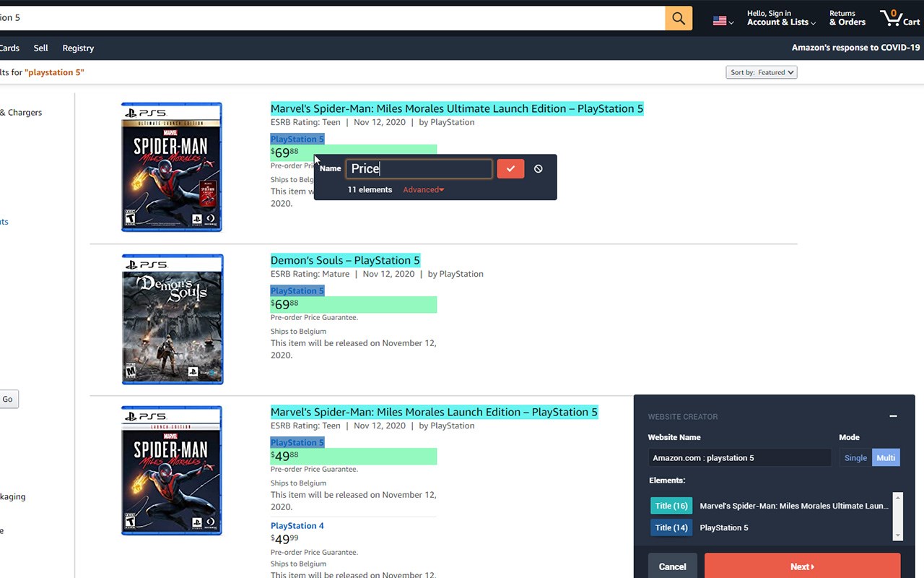Click the Go button in sidebar

point(9,399)
